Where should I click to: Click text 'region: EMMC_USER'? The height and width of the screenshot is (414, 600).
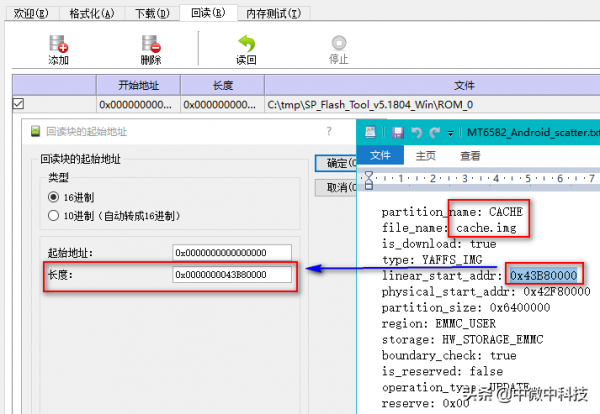[439, 323]
